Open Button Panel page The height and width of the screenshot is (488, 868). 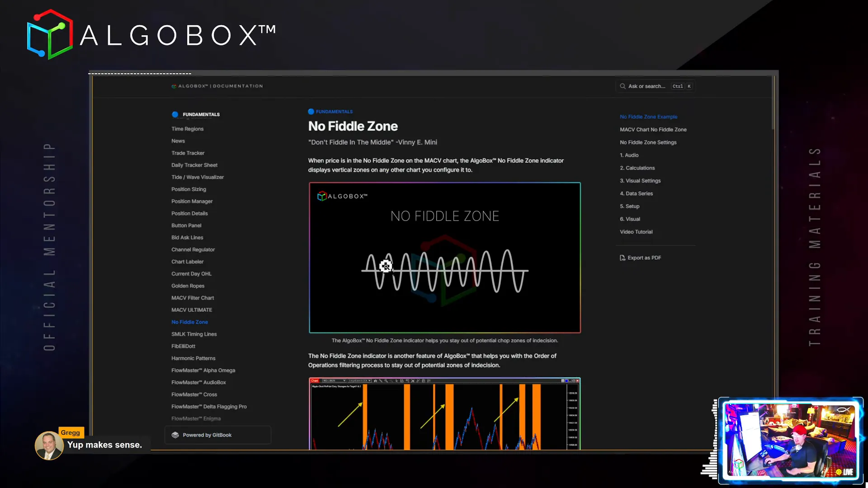pos(186,225)
